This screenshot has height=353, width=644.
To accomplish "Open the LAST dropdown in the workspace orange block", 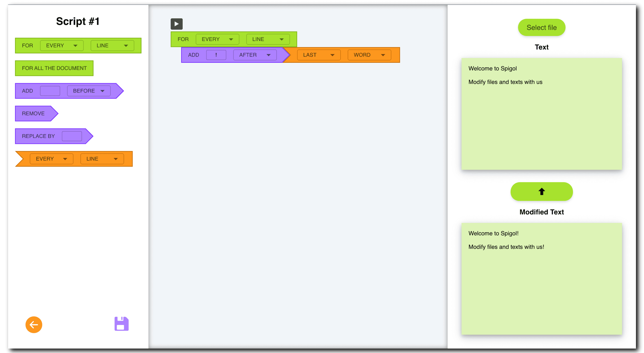I will point(319,55).
